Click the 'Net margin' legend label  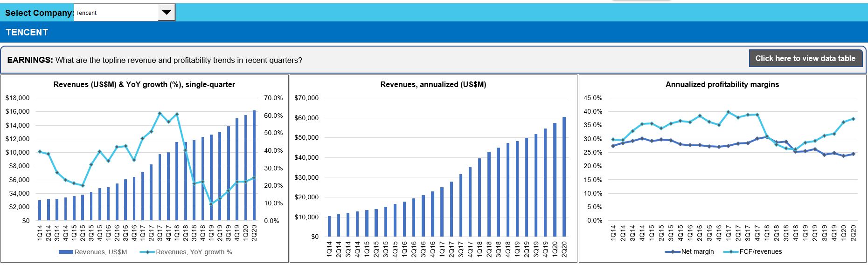[x=697, y=251]
